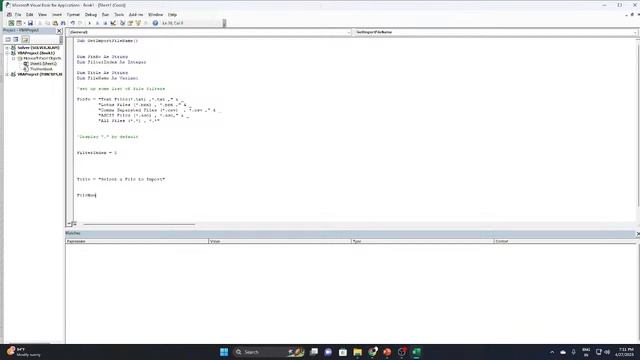The height and width of the screenshot is (360, 640).
Task: Collapse Microsoft Excel Objects folder
Action: [13, 58]
